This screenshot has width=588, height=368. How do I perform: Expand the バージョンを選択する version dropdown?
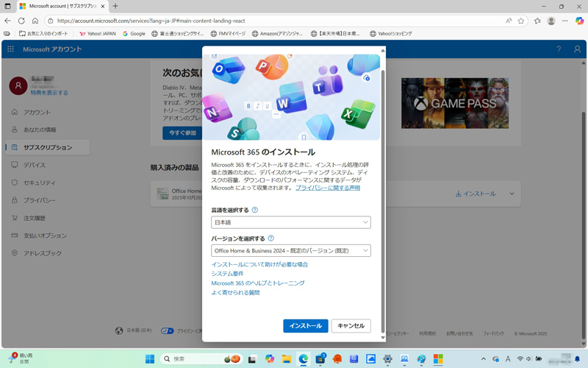291,251
